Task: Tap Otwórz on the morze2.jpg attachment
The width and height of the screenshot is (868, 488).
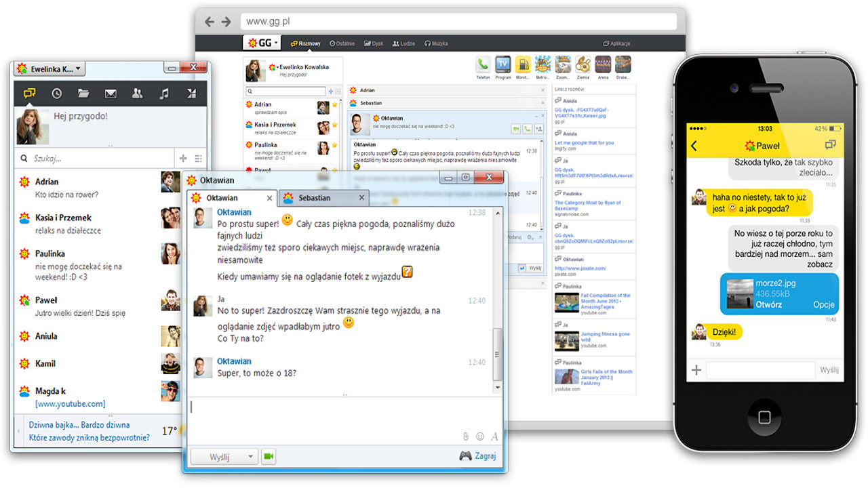Action: [768, 305]
